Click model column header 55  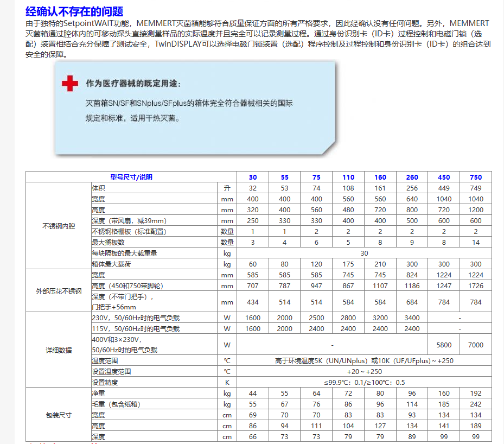284,177
